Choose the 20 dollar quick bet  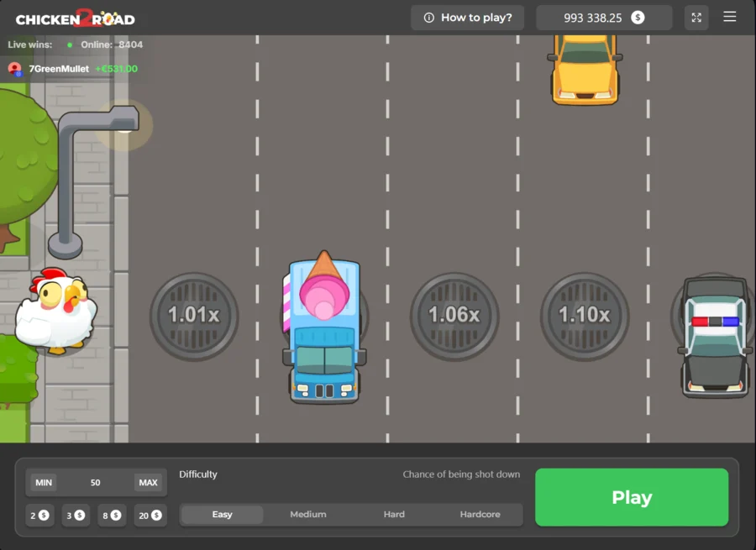point(150,516)
